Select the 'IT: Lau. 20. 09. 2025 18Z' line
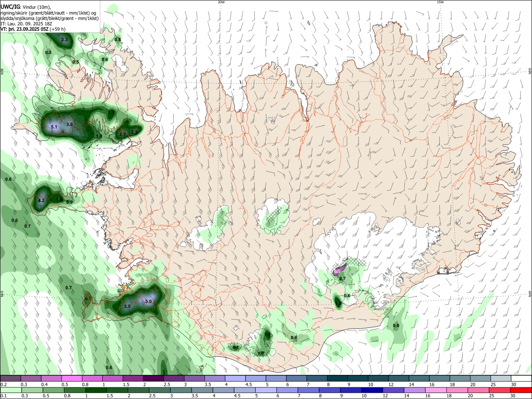 26,24
